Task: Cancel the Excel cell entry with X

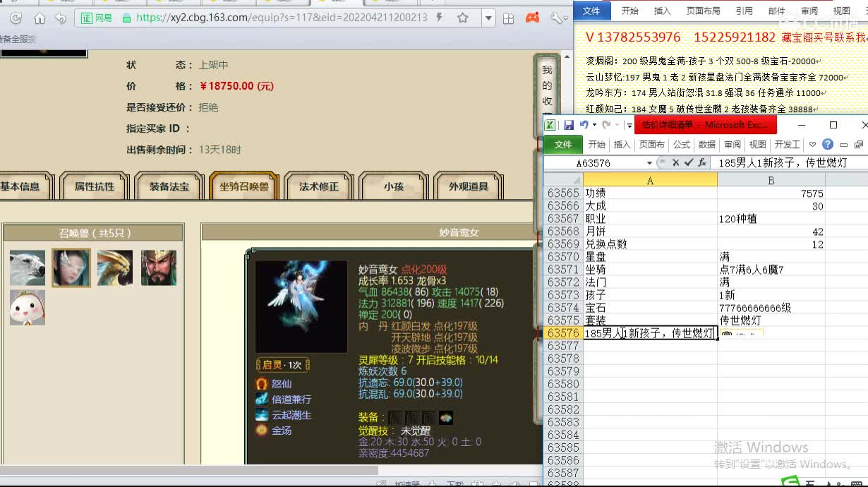Action: click(x=675, y=163)
